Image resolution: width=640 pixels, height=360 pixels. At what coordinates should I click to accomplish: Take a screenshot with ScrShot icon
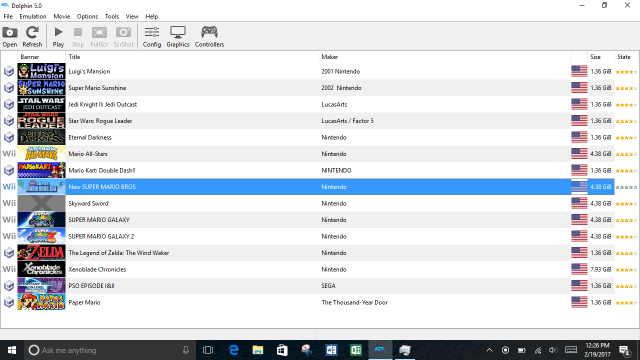pos(123,36)
